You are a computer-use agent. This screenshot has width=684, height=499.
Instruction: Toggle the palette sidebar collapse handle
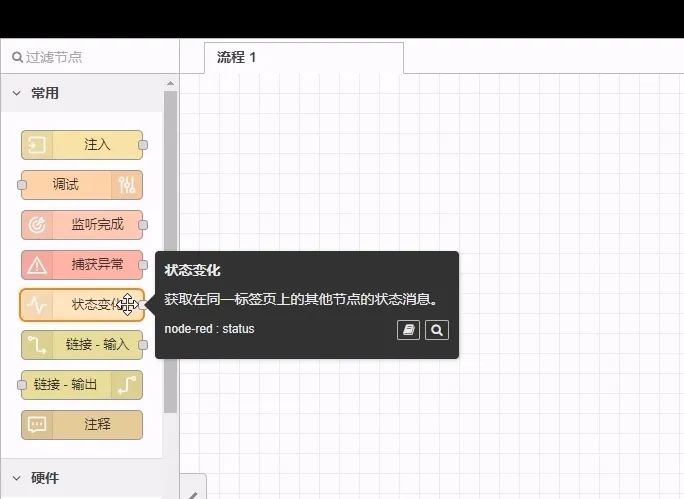(x=194, y=488)
